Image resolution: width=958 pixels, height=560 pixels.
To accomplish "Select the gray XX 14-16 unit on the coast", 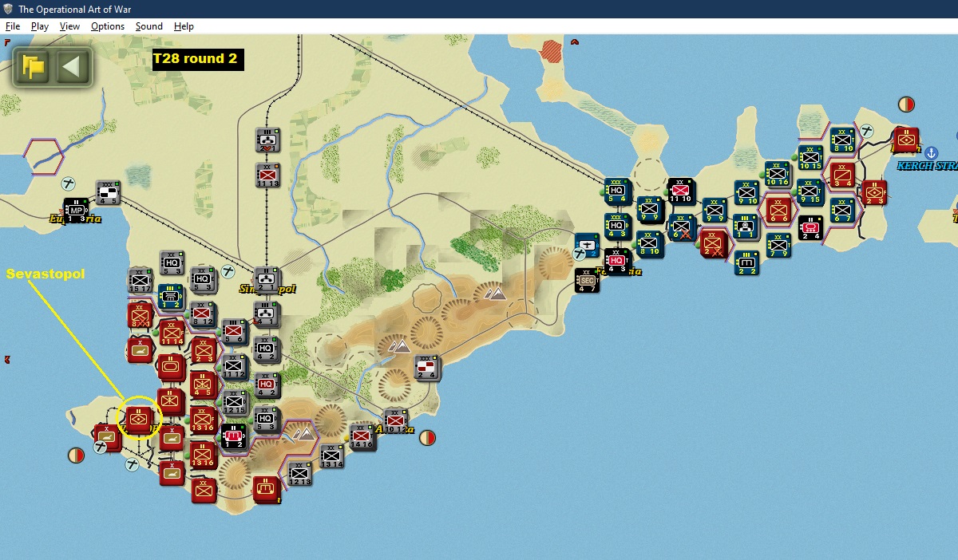I will (x=362, y=437).
